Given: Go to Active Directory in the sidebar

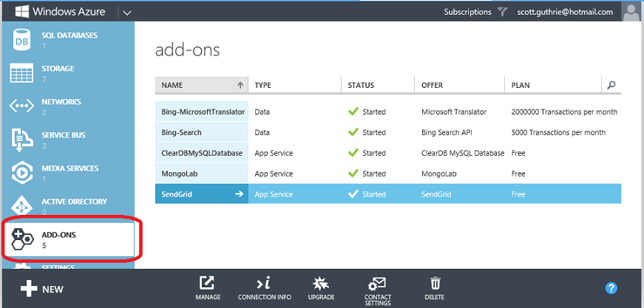Looking at the screenshot, I should click(68, 206).
